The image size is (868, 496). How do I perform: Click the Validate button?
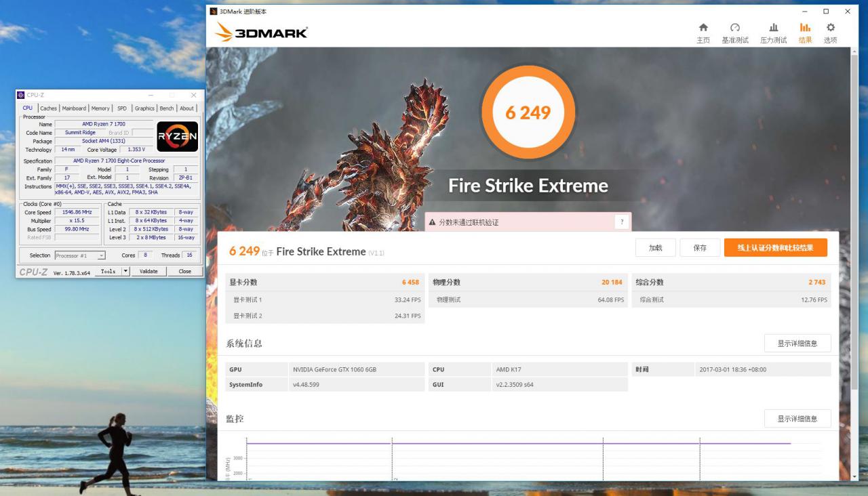tap(149, 271)
